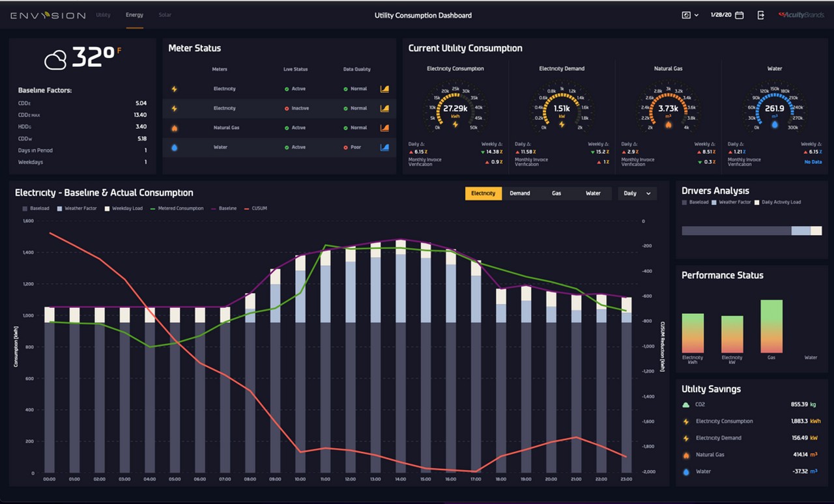Click the CO2 cloud icon in Utility Savings

(685, 405)
